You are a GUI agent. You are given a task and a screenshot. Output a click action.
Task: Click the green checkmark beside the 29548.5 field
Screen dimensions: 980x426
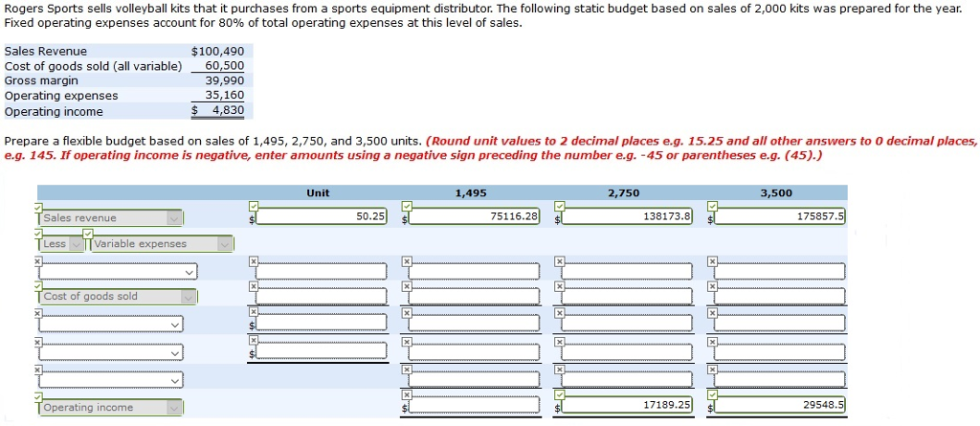coord(711,395)
